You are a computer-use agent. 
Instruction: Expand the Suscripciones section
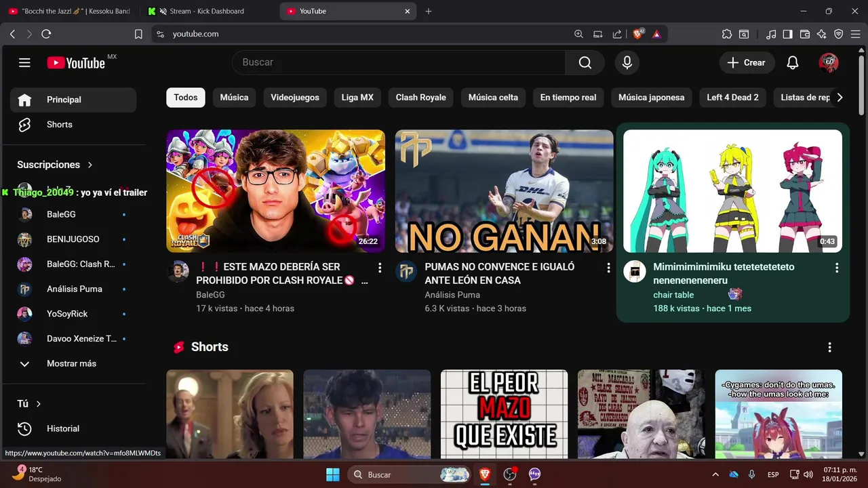click(56, 165)
